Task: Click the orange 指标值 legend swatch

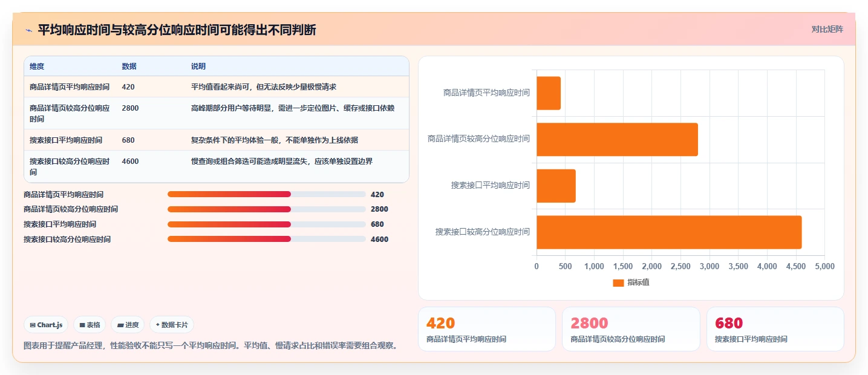Action: pos(618,282)
